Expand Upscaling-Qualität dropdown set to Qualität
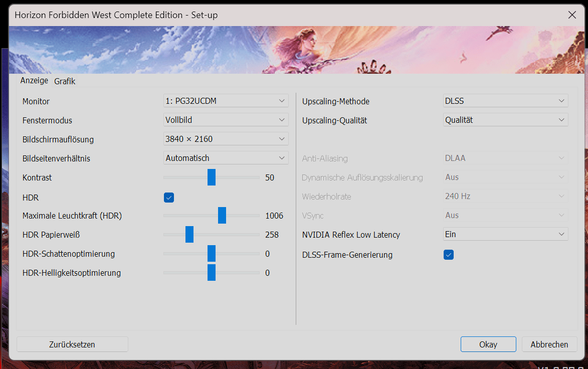588x369 pixels. pos(505,120)
